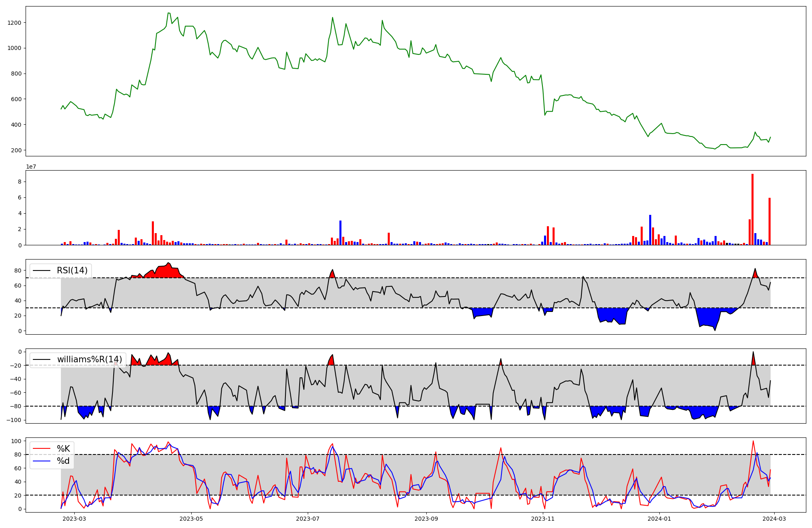Click the RSI(14) legend entry
This screenshot has width=812, height=528.
pyautogui.click(x=72, y=270)
